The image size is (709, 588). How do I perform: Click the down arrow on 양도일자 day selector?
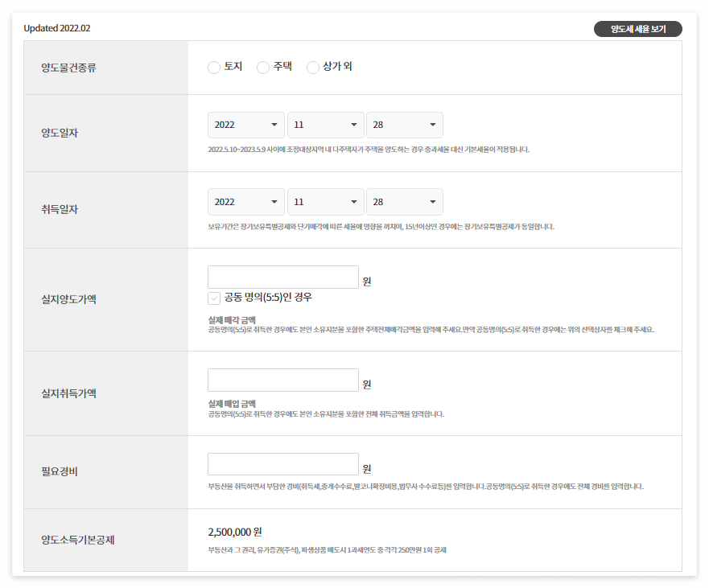433,125
